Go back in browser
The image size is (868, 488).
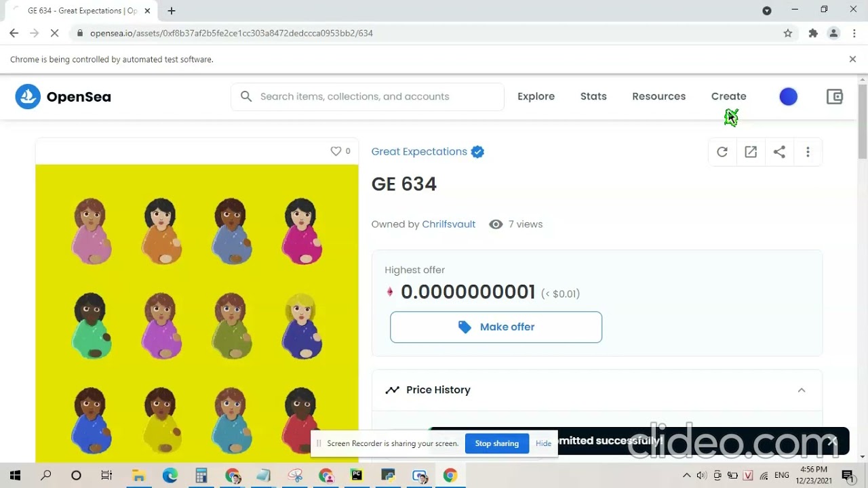point(14,33)
